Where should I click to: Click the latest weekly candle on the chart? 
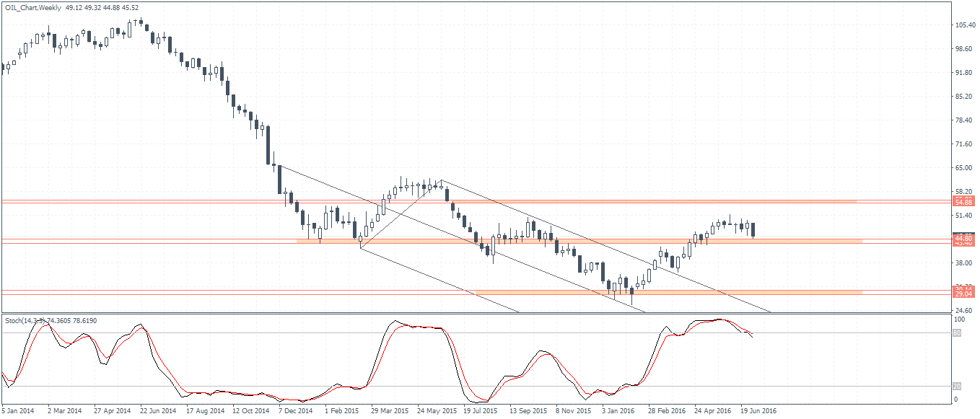tap(753, 230)
